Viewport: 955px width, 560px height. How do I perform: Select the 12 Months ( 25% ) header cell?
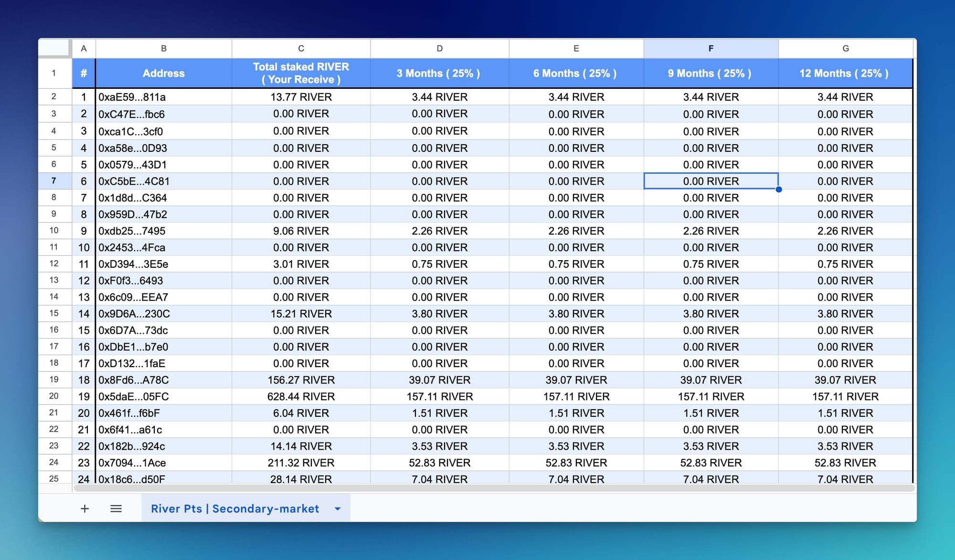click(845, 73)
